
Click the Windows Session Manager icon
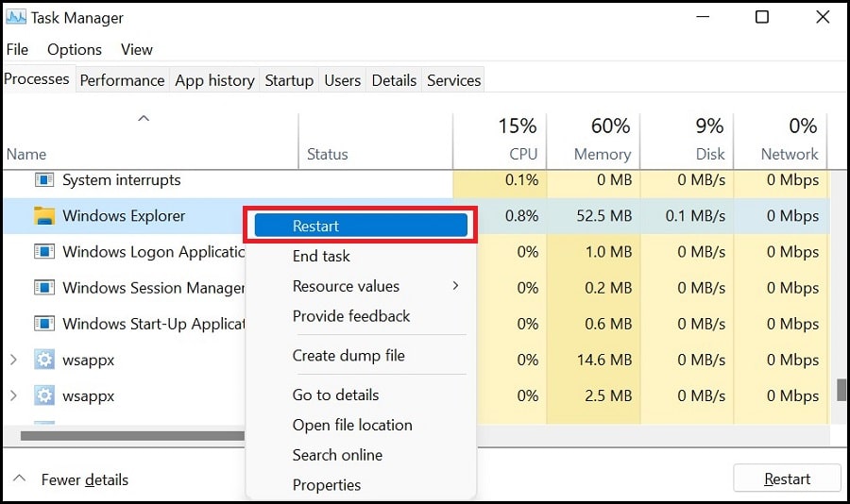(x=44, y=287)
